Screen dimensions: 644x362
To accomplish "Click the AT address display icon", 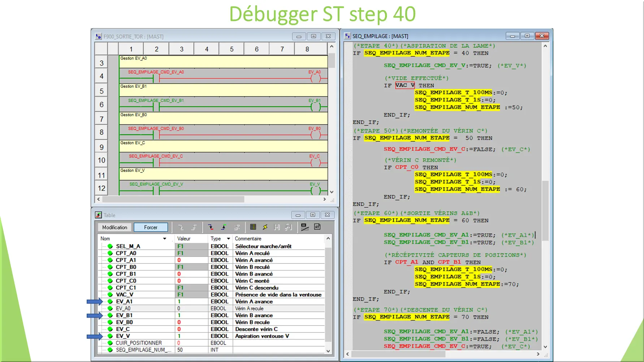I will pos(317,227).
